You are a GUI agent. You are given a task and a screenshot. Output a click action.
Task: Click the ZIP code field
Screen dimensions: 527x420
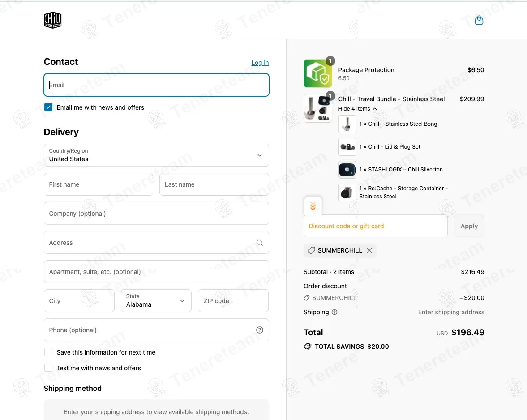(x=233, y=301)
